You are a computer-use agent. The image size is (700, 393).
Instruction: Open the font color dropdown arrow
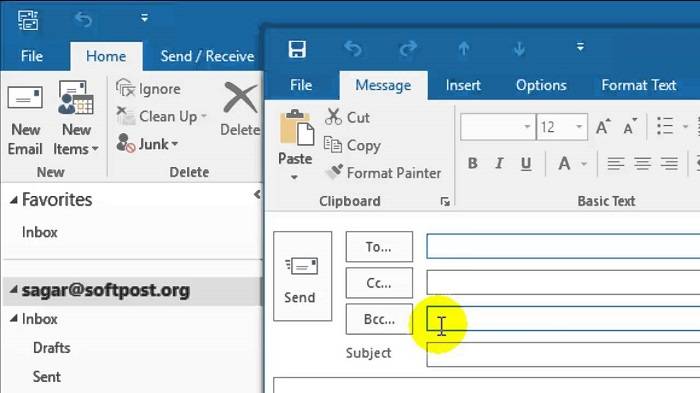pos(584,164)
